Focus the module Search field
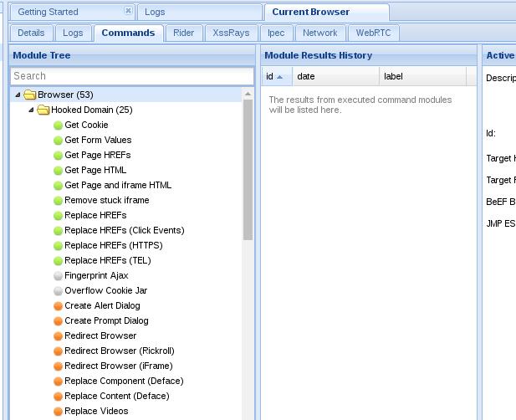Screen dimensions: 516x420 pyautogui.click(x=131, y=76)
